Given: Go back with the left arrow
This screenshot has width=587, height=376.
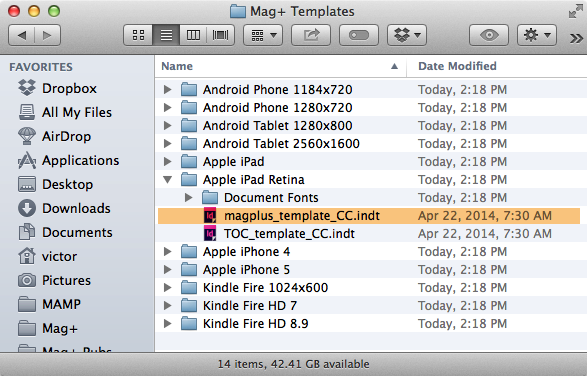Looking at the screenshot, I should click(21, 36).
